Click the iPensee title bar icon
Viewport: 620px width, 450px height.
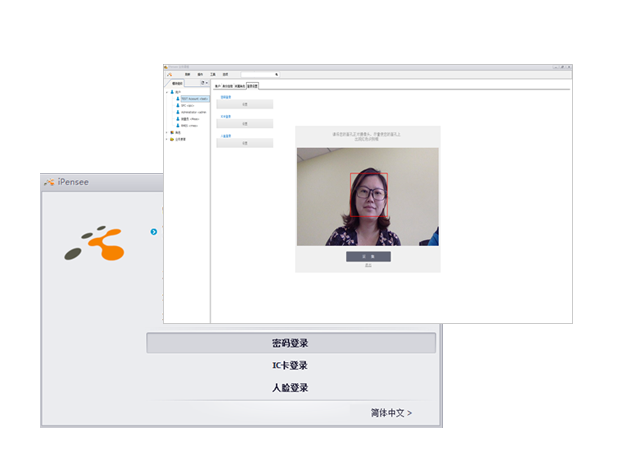(x=48, y=182)
